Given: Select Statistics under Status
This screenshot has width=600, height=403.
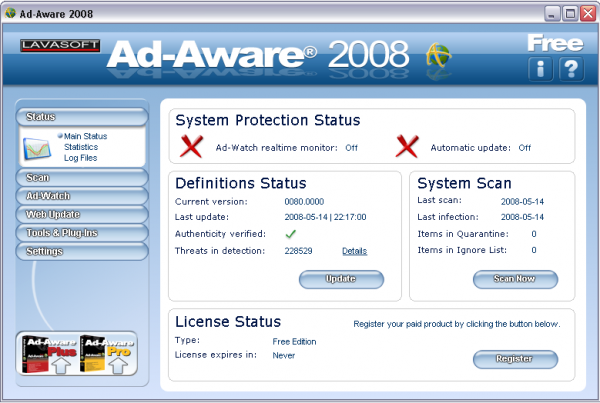Looking at the screenshot, I should tap(81, 147).
